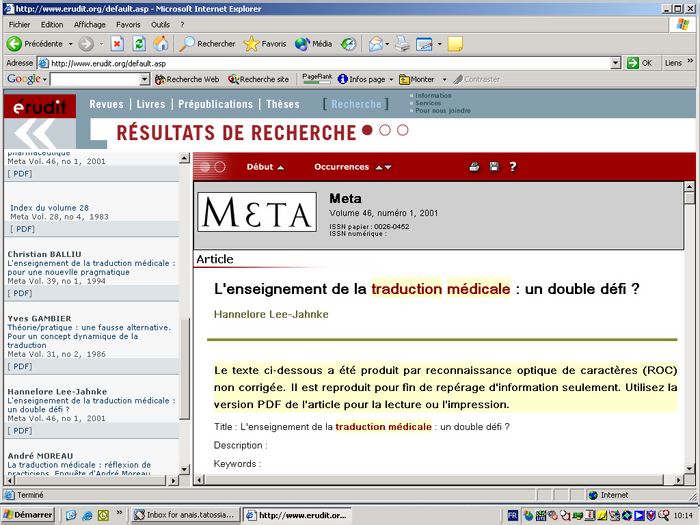Screen dimensions: 700x525
Task: Go to the home page icon
Action: [161, 44]
